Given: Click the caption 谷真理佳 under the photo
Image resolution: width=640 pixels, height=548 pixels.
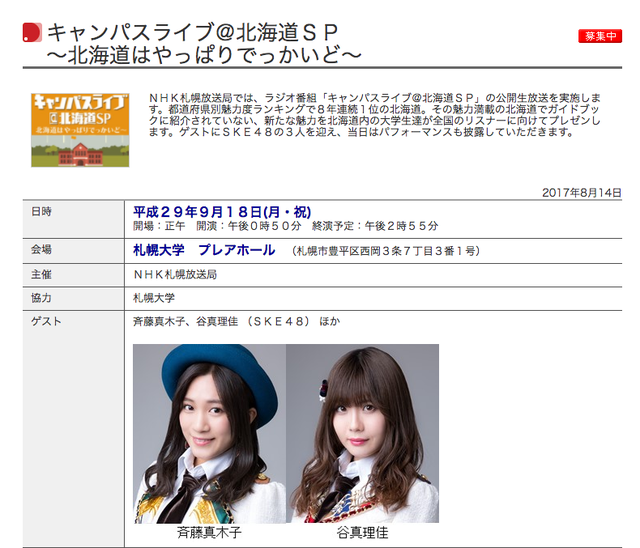Looking at the screenshot, I should click(362, 532).
